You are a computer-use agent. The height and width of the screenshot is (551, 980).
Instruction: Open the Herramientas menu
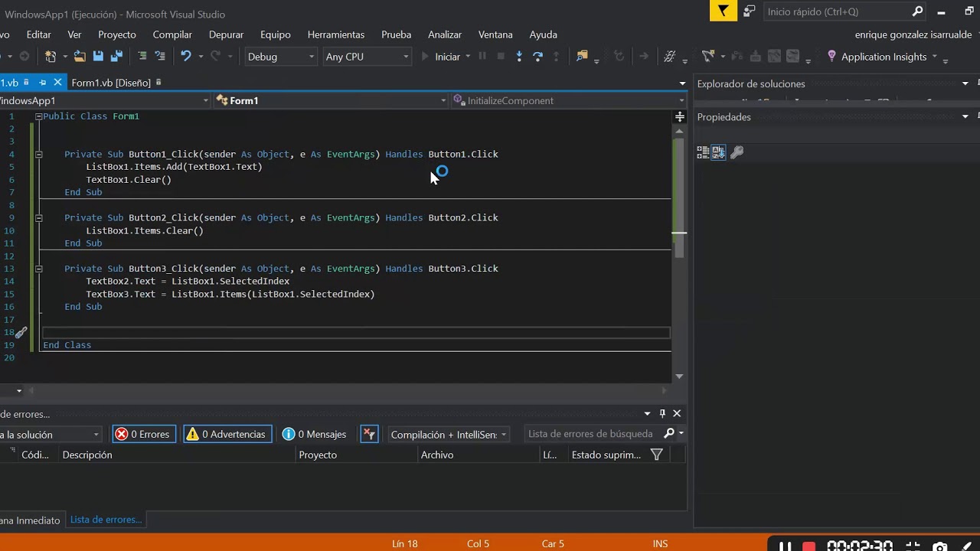(x=336, y=34)
